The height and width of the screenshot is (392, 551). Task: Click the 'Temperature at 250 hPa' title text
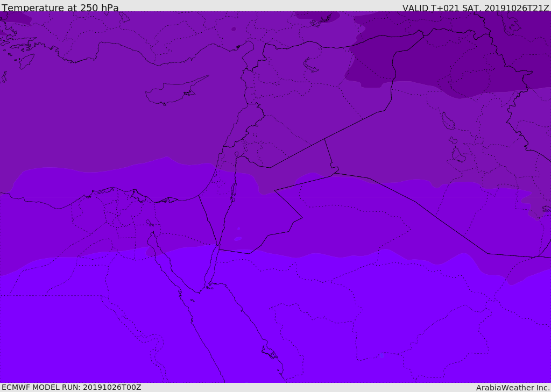(x=60, y=8)
